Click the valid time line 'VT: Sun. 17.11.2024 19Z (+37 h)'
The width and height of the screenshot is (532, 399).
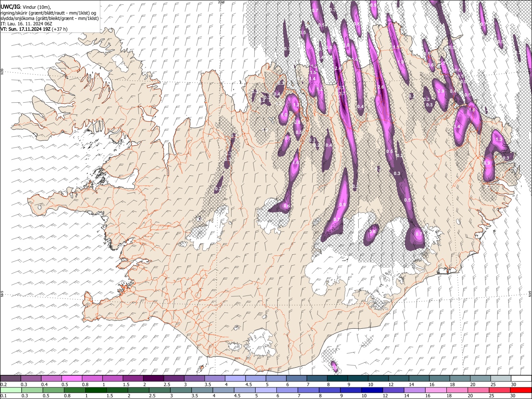[34, 29]
